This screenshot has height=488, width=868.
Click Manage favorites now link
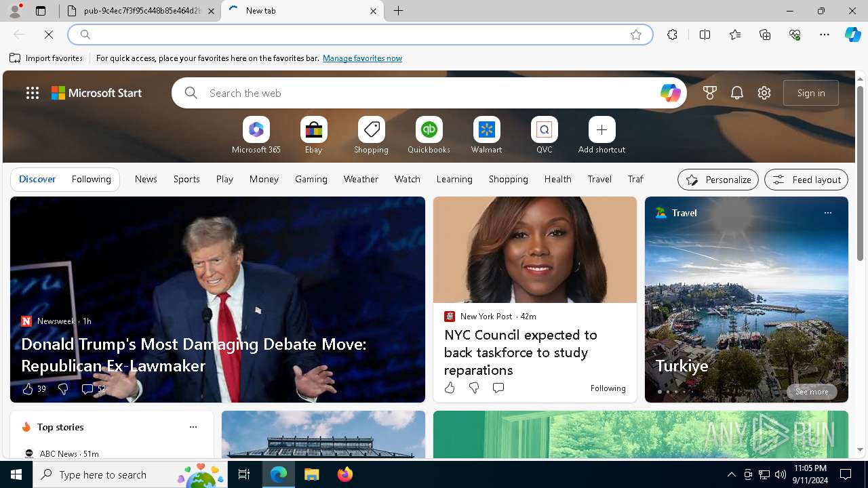click(x=362, y=58)
